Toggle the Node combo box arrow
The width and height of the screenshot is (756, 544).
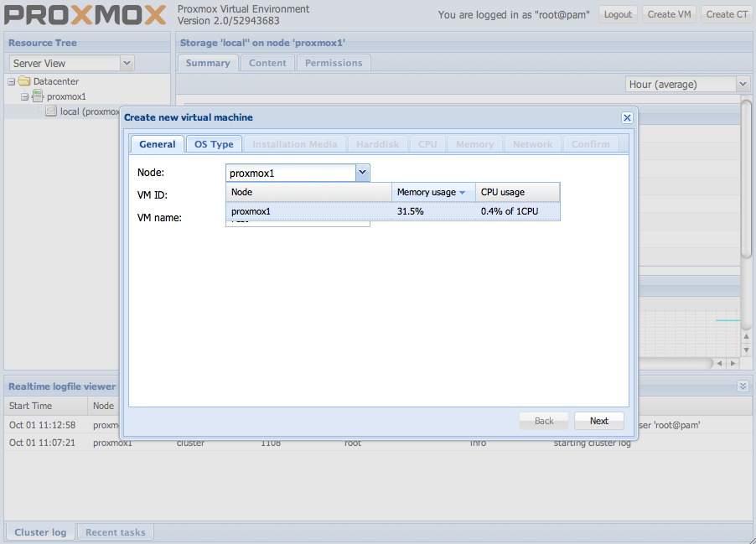click(362, 174)
